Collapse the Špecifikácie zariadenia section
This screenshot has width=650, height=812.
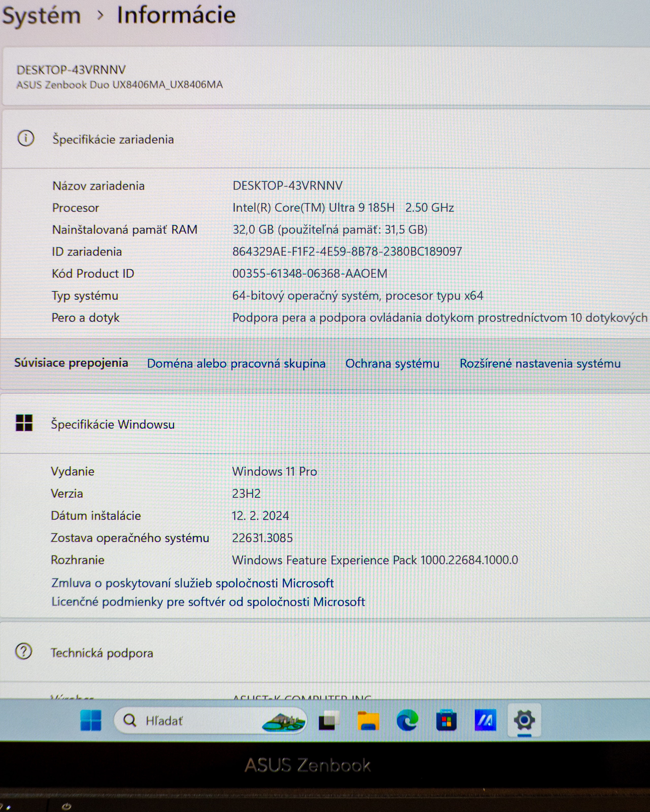326,139
